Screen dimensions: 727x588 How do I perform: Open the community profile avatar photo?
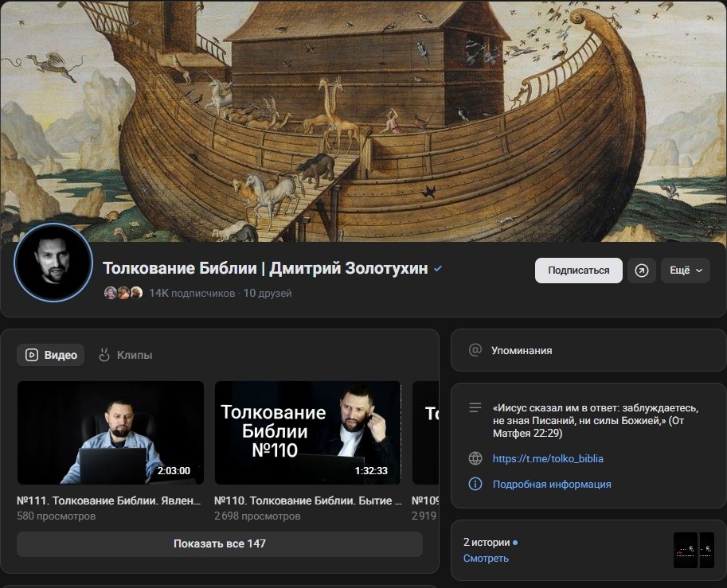click(53, 263)
